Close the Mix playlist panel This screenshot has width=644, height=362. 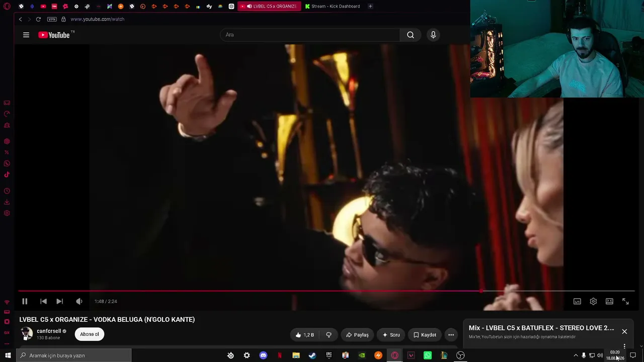pos(624,331)
